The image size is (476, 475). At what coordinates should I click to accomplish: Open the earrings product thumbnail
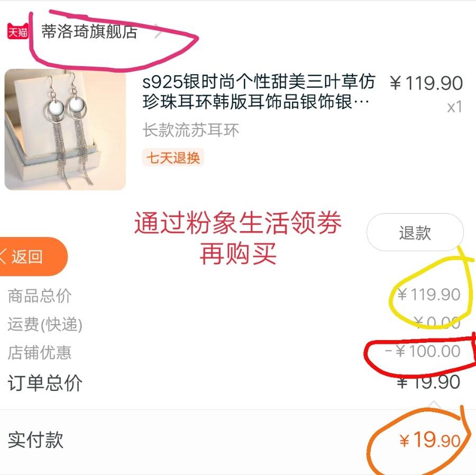tap(65, 130)
